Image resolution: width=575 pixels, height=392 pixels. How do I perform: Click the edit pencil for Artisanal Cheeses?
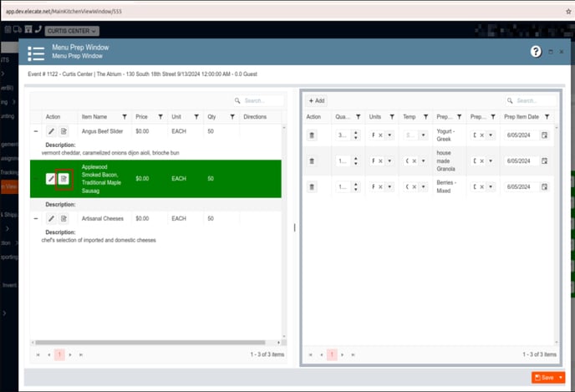pyautogui.click(x=51, y=219)
